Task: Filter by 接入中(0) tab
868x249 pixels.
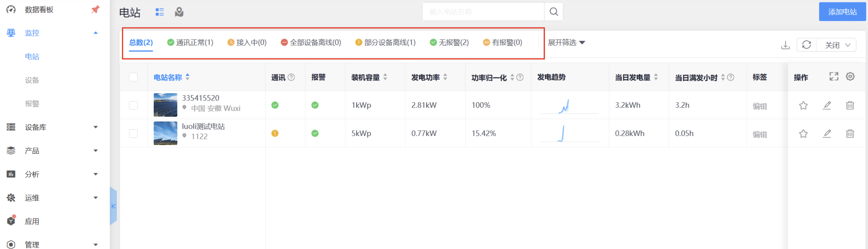Action: [x=247, y=42]
